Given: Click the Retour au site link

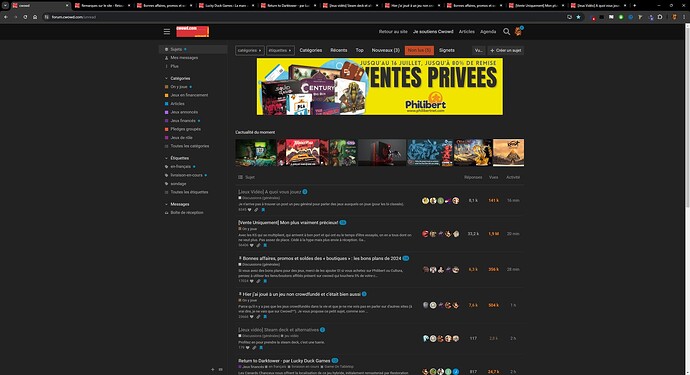Looking at the screenshot, I should [x=393, y=32].
